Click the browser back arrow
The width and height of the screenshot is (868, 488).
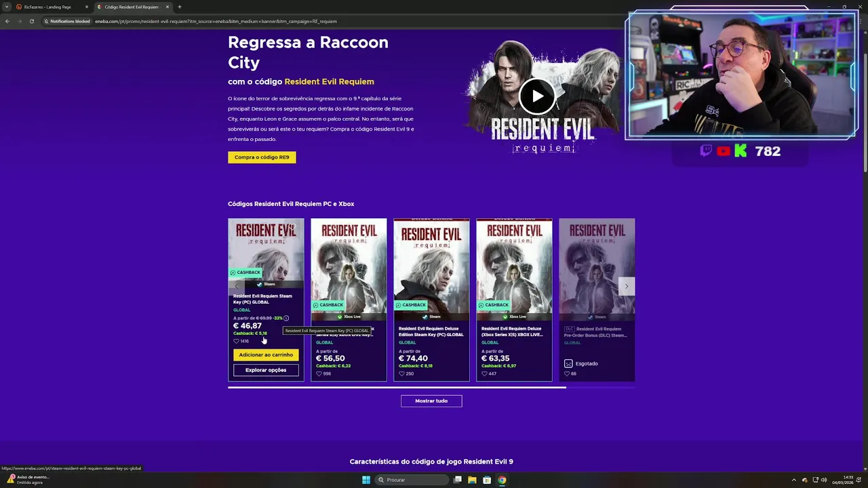point(7,21)
